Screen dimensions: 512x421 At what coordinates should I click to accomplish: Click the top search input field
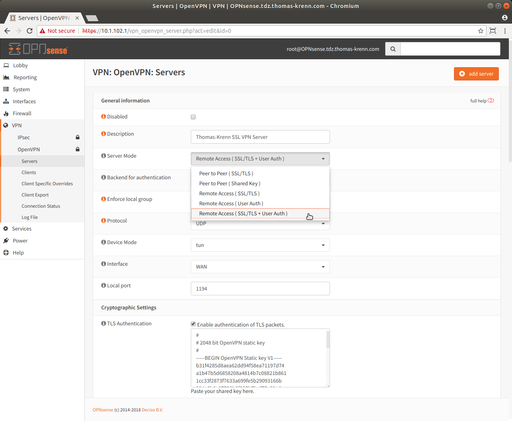pos(450,49)
